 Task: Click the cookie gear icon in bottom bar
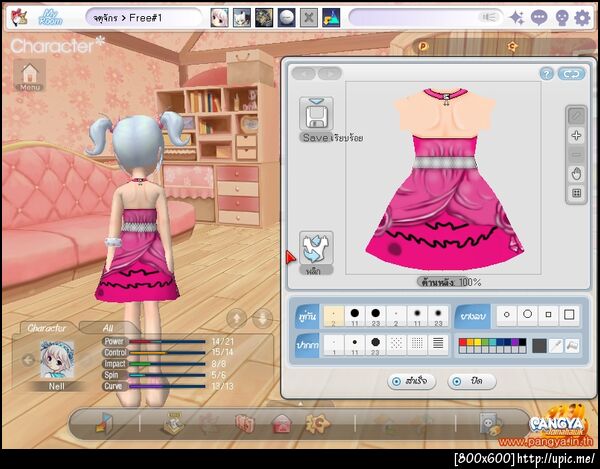[317, 423]
